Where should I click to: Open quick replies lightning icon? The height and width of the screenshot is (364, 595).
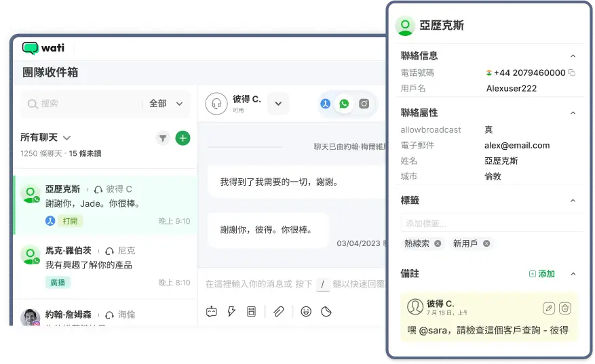231,312
